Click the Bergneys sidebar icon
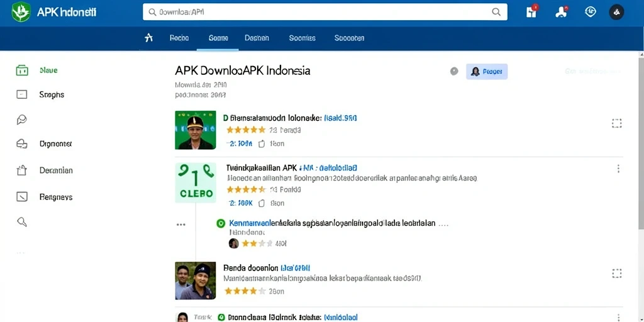644x322 pixels. pos(22,197)
